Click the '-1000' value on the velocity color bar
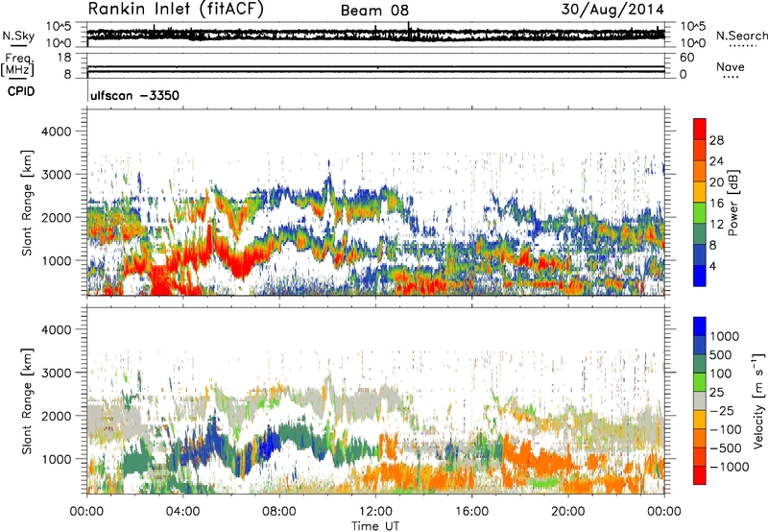768x532 pixels. (x=729, y=467)
